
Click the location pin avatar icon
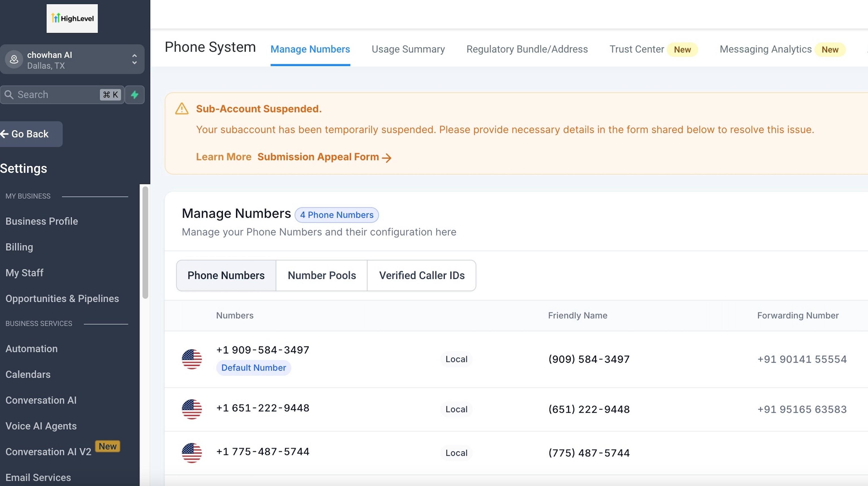click(x=14, y=60)
